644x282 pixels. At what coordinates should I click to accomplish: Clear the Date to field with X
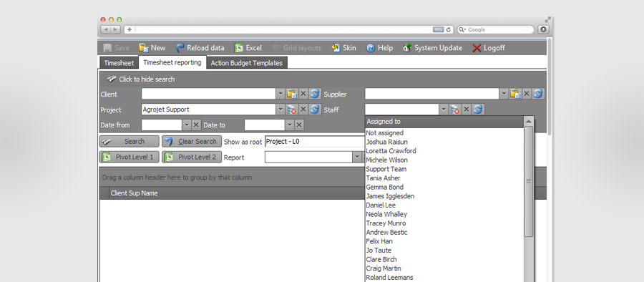click(299, 125)
